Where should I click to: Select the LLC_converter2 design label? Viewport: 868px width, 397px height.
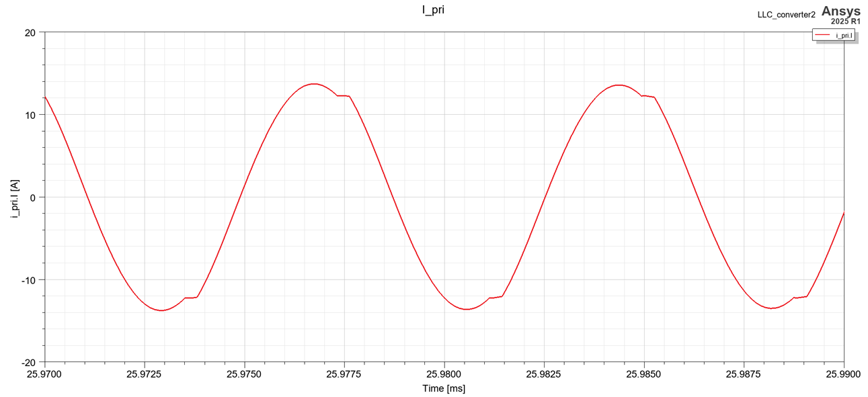click(x=786, y=14)
